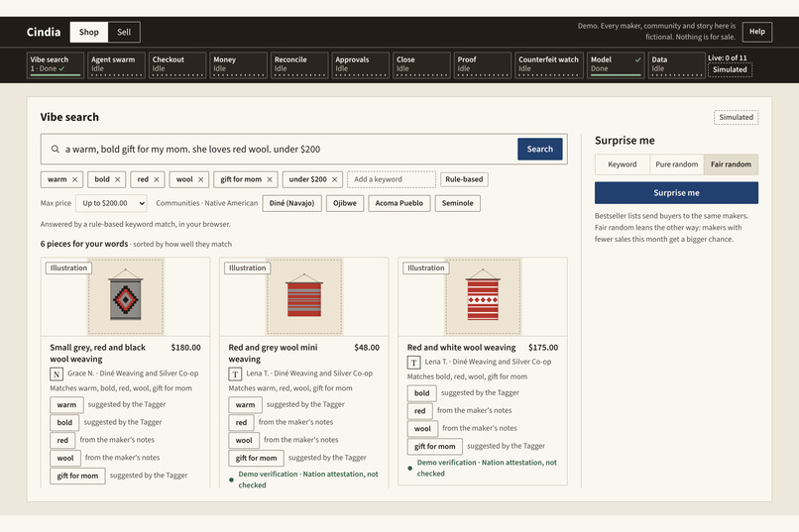Toggle the Simulated live mode badge in header
Screen dimensions: 799x532
(x=730, y=69)
